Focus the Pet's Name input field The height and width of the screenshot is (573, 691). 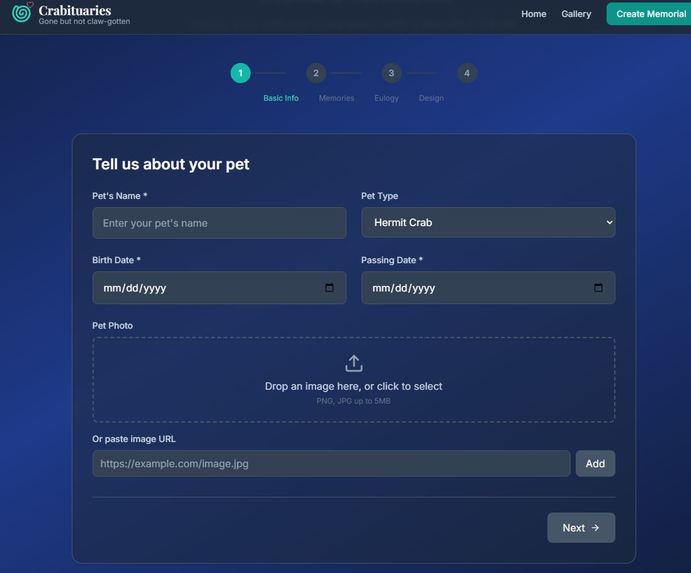(x=219, y=223)
